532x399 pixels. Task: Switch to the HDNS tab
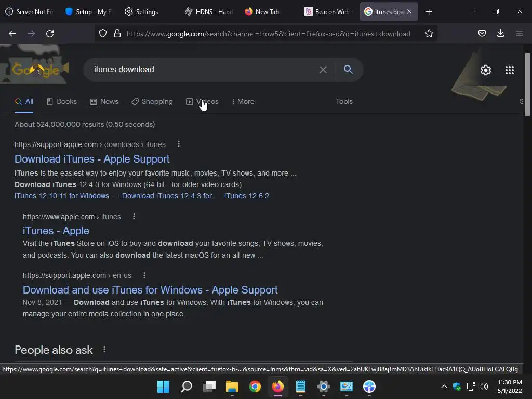(x=209, y=12)
